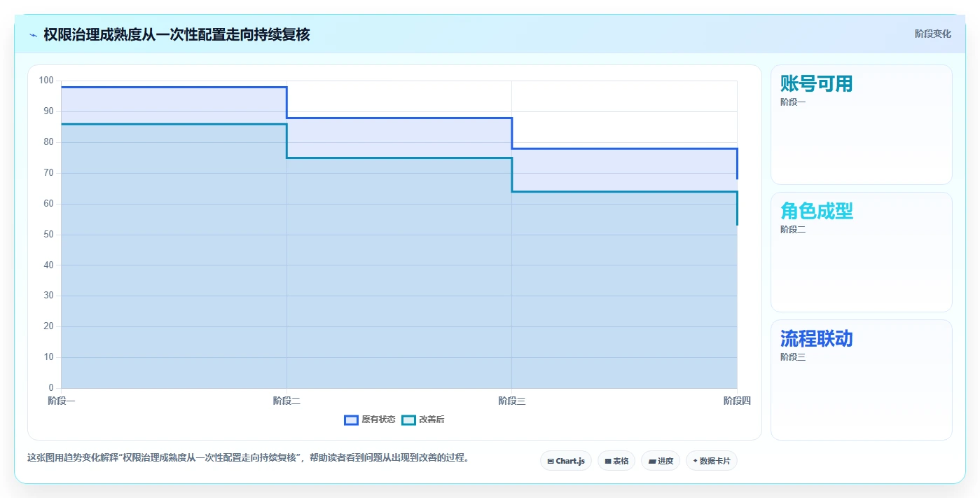Click the 原有状态 blue legend swatch
This screenshot has height=498, width=980.
pos(351,420)
